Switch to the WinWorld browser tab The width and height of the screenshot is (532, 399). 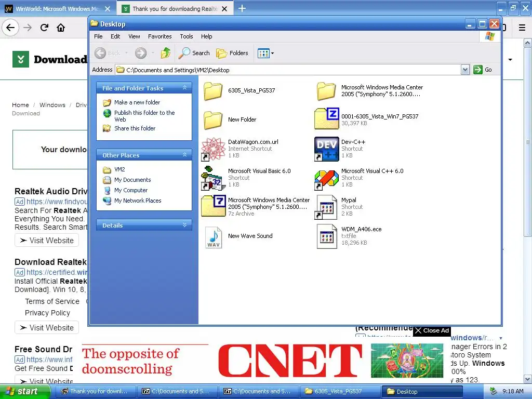pos(58,9)
